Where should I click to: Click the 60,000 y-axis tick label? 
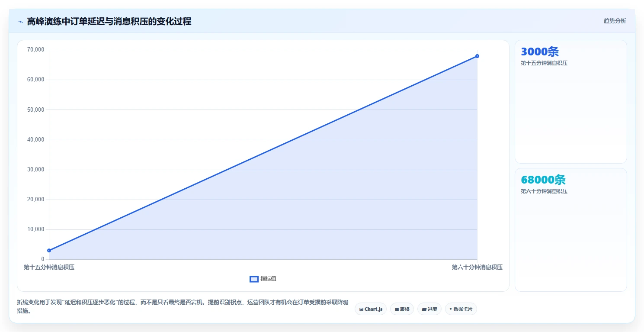pyautogui.click(x=36, y=80)
